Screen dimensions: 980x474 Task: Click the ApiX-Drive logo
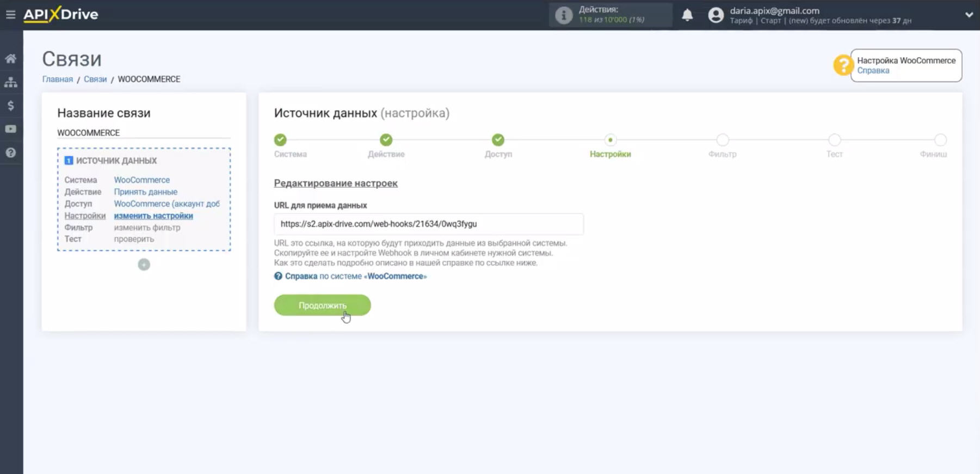[61, 14]
